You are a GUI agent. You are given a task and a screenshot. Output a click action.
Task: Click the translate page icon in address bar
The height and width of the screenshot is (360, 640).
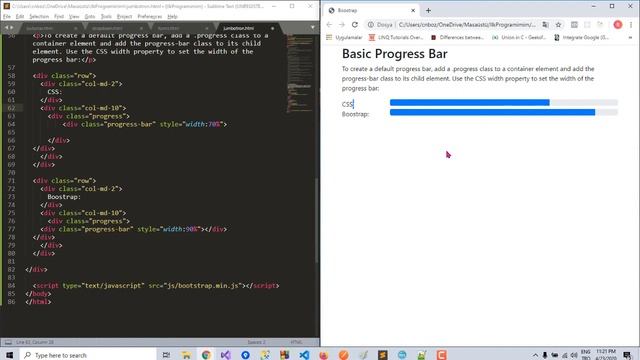tap(545, 24)
